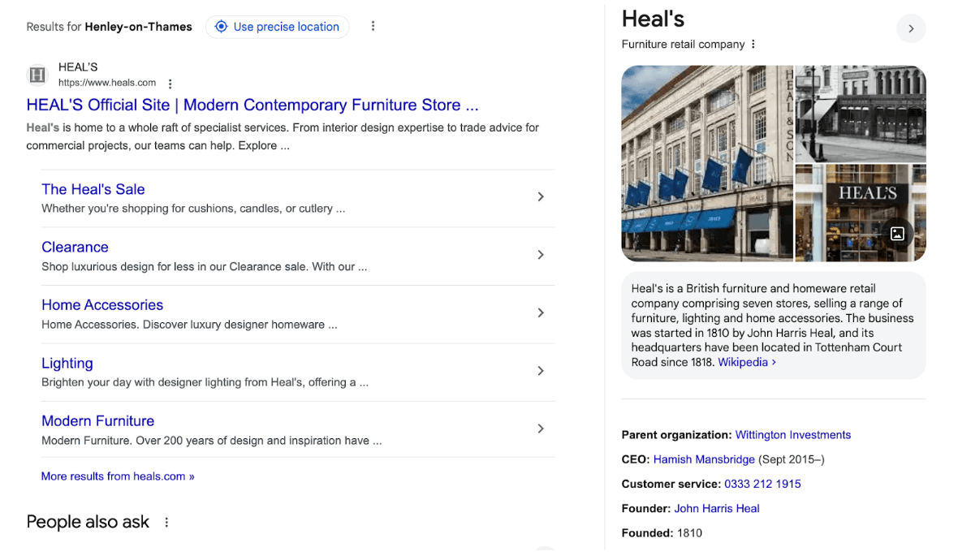
Task: Open the HEAL'S Official Site result link
Action: [x=252, y=105]
